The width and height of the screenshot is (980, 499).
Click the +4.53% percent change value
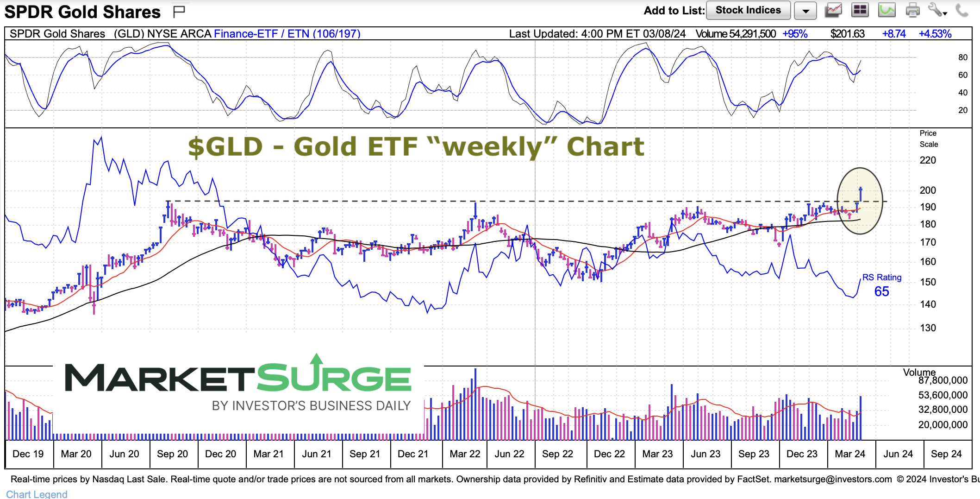(x=935, y=34)
